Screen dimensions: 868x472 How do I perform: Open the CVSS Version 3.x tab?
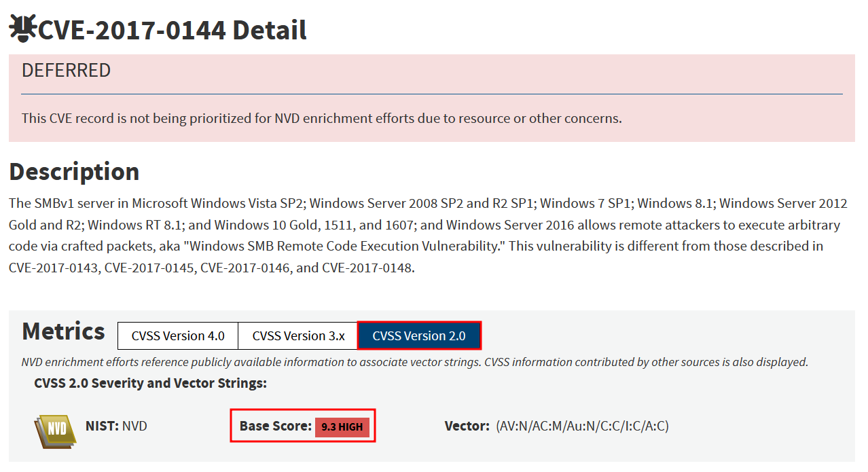click(x=298, y=335)
